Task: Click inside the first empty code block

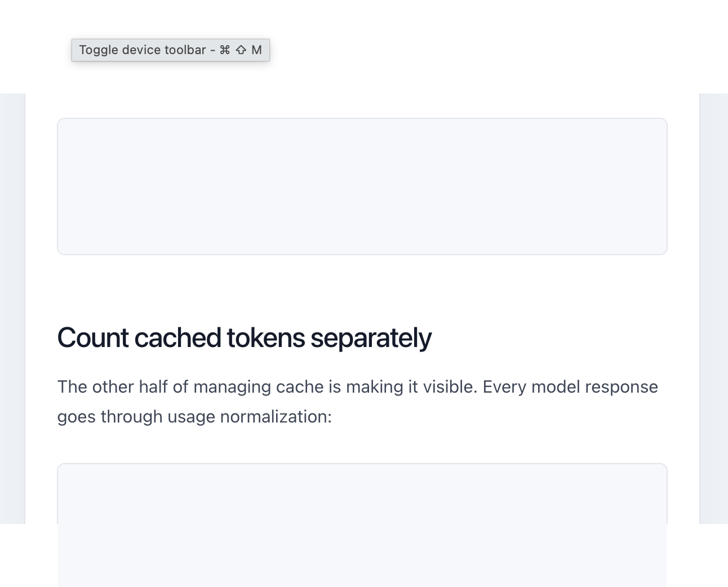Action: (362, 186)
